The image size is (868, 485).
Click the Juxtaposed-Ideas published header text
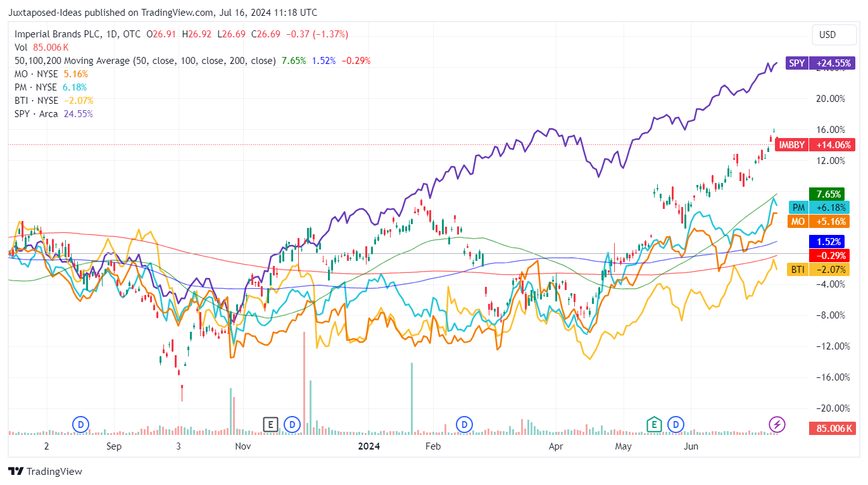pyautogui.click(x=163, y=13)
